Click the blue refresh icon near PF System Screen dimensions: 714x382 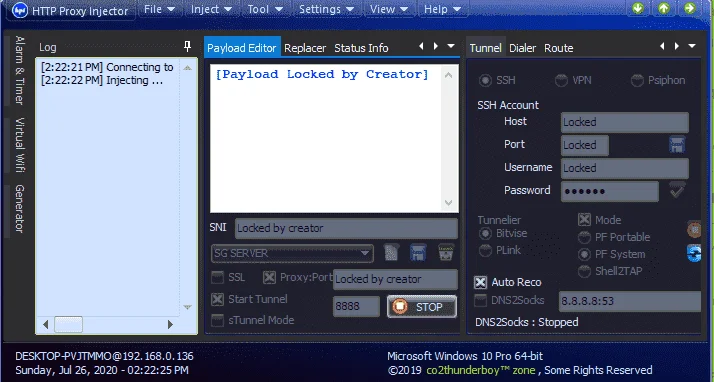694,253
